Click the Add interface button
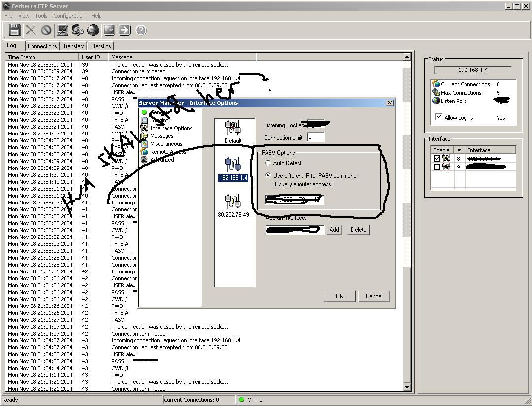The width and height of the screenshot is (532, 406). click(334, 230)
